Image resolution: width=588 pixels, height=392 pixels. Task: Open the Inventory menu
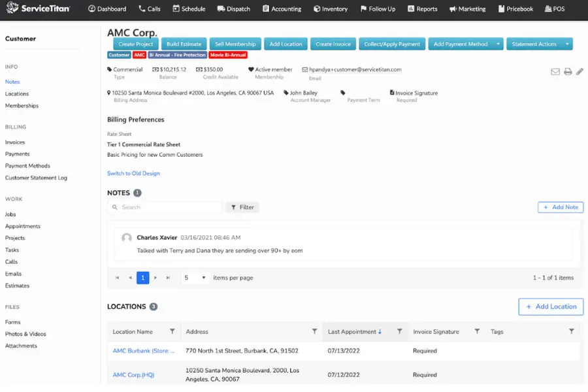[x=331, y=8]
